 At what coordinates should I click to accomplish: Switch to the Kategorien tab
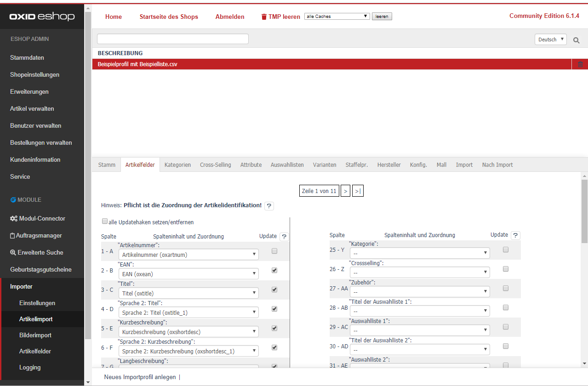[177, 165]
